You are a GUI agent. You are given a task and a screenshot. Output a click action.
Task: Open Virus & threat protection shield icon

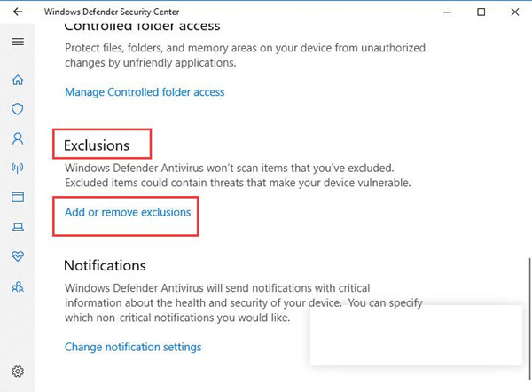tap(18, 109)
